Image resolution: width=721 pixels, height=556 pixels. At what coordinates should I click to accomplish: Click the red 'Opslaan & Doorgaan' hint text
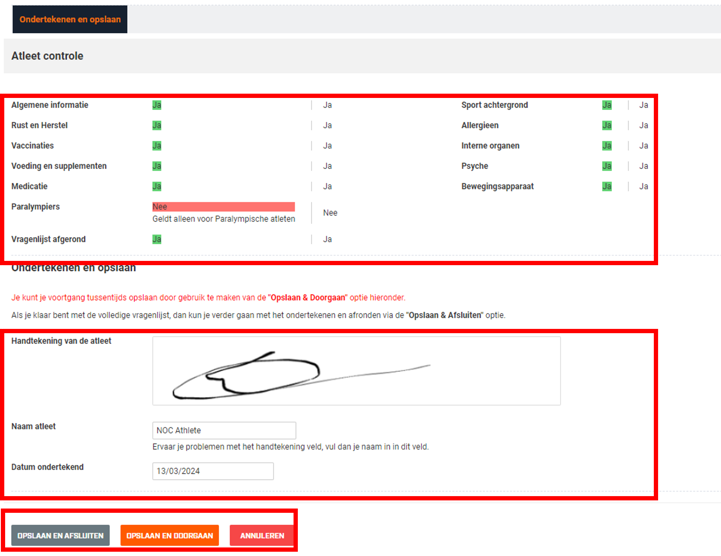208,298
